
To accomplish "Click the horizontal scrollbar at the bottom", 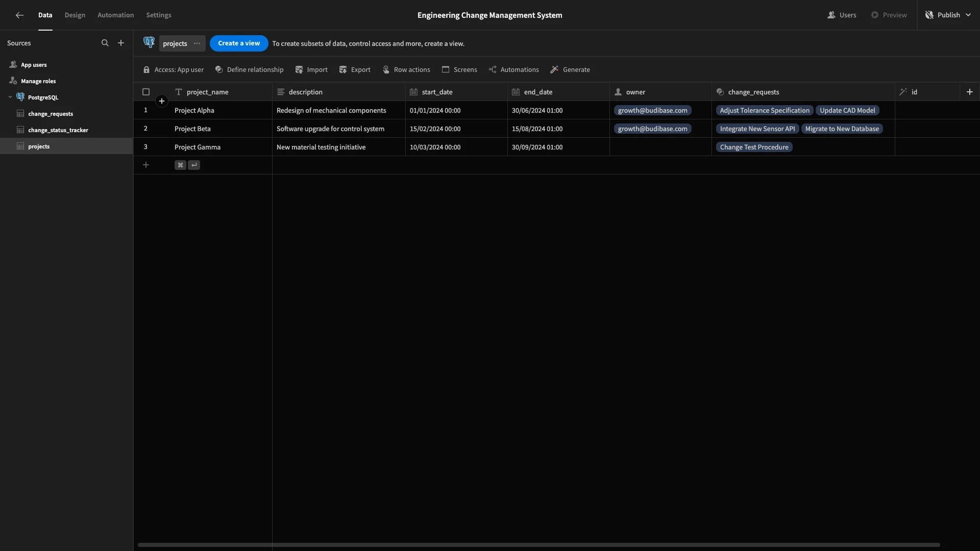I will pyautogui.click(x=538, y=545).
